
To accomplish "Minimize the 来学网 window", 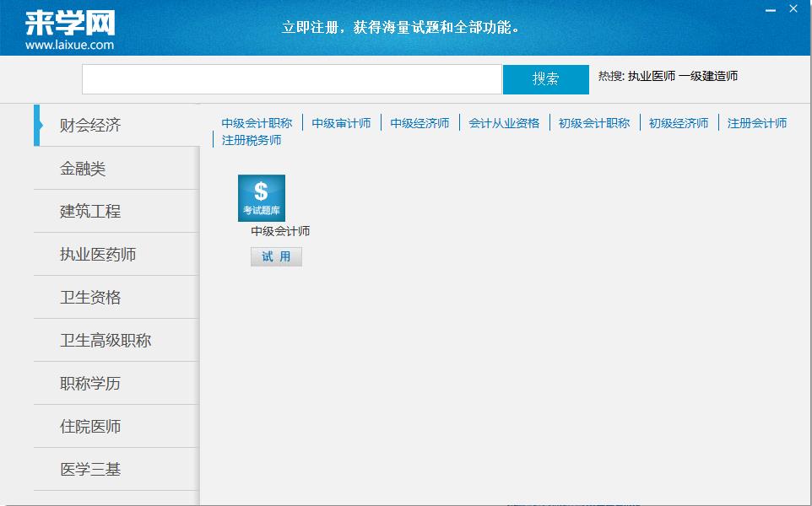I will (771, 10).
